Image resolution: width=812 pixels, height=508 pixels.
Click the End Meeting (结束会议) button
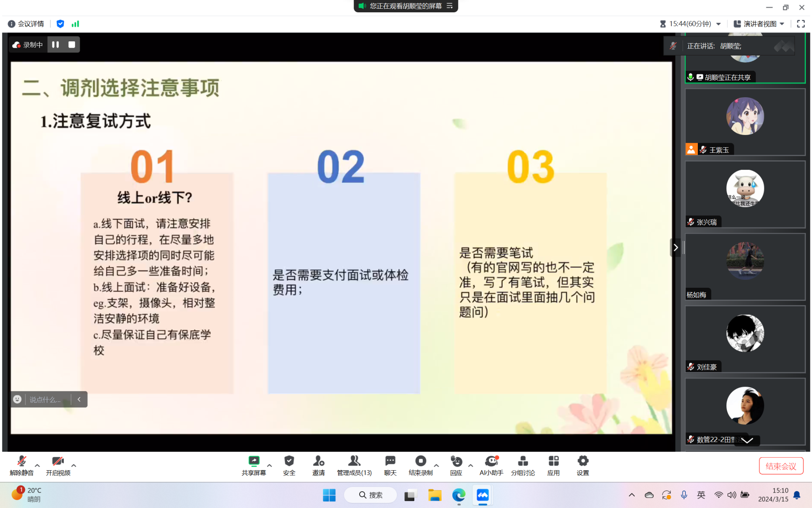pyautogui.click(x=781, y=466)
